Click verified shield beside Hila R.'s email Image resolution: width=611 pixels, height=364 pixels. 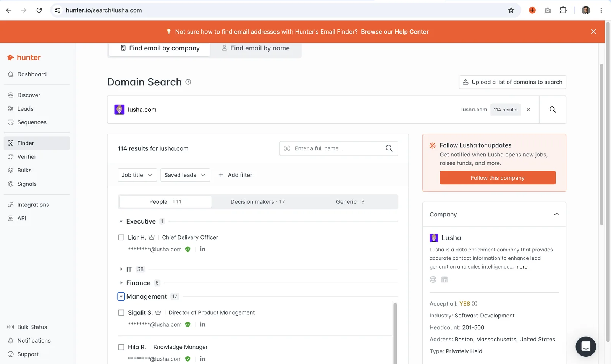pos(188,359)
